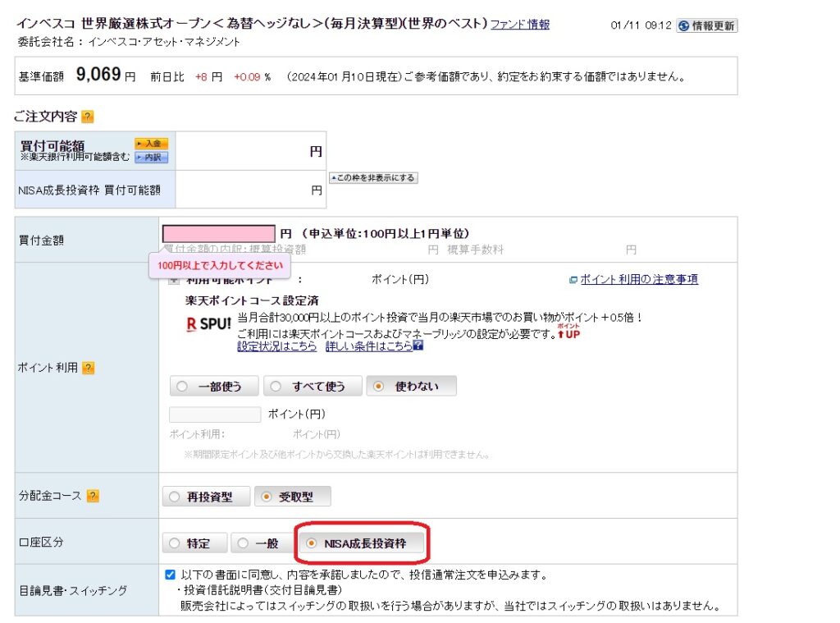The image size is (840, 623).
Task: Hide the frame with この枠を非表示にする
Action: (x=373, y=178)
